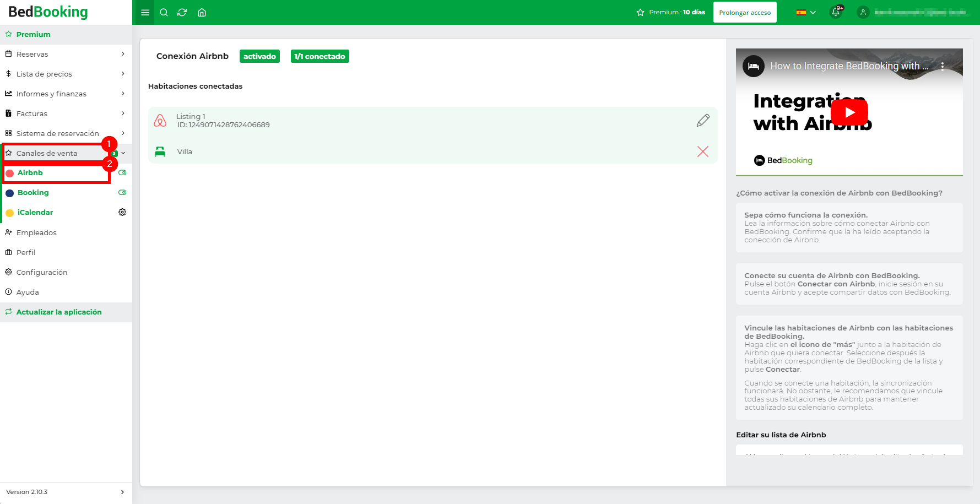980x504 pixels.
Task: Click the Villa room name
Action: (x=185, y=151)
